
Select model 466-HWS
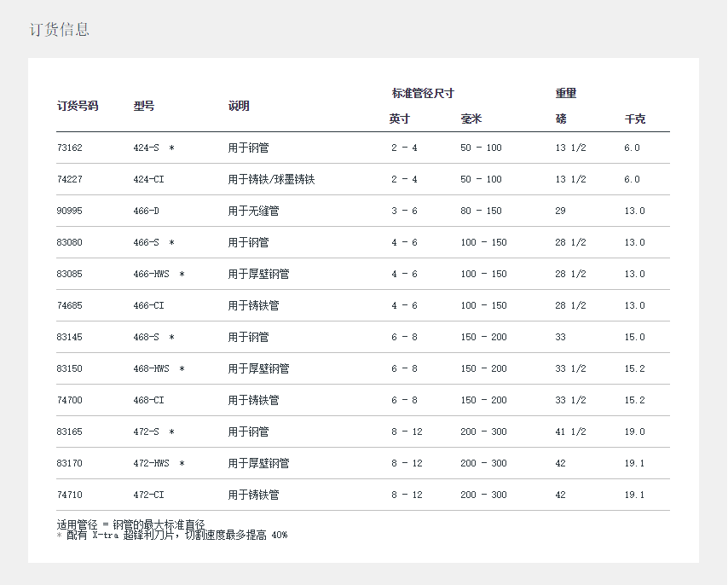(152, 275)
